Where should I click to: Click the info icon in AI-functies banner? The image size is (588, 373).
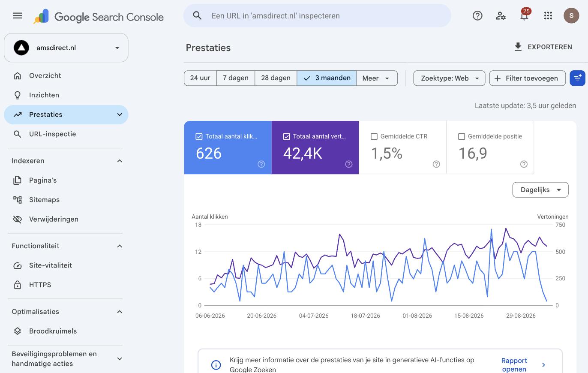coord(216,365)
